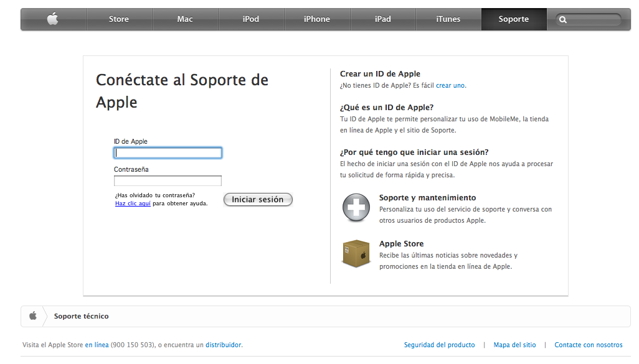Viewport: 639px width, 364px height.
Task: Click the search magnifier icon
Action: (563, 19)
